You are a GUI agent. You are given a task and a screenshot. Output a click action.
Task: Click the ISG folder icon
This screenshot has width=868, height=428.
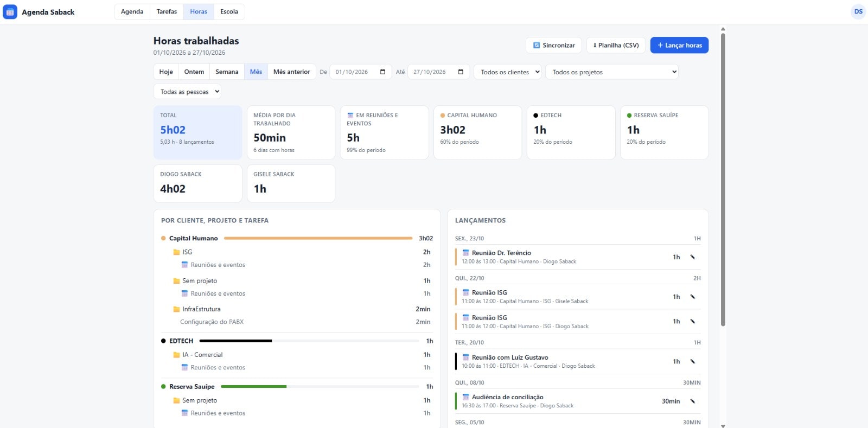pyautogui.click(x=176, y=252)
